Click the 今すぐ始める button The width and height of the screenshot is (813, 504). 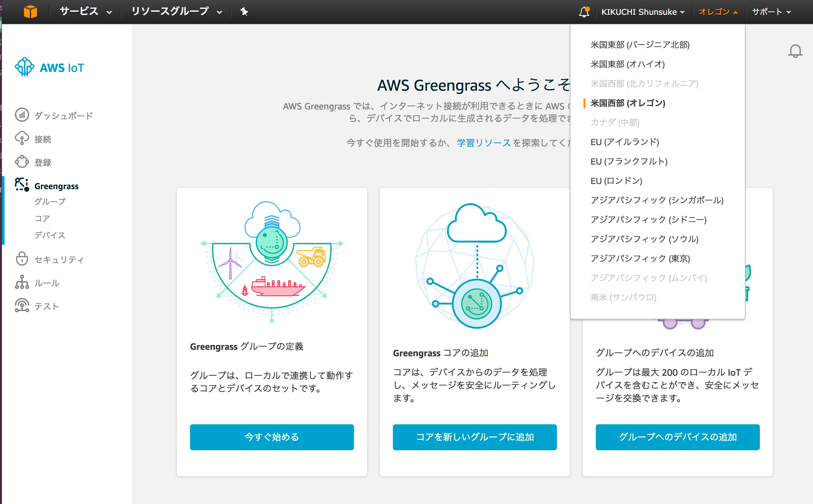pos(272,437)
